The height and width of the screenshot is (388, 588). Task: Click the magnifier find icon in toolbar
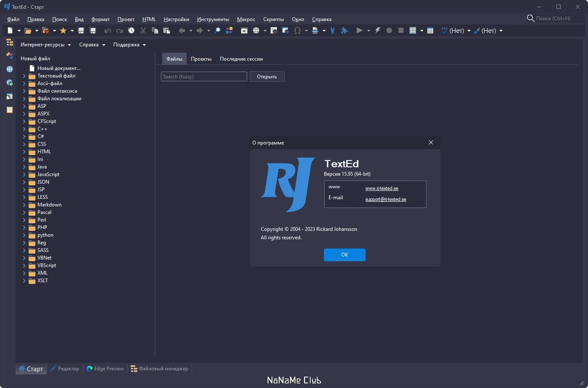point(217,30)
